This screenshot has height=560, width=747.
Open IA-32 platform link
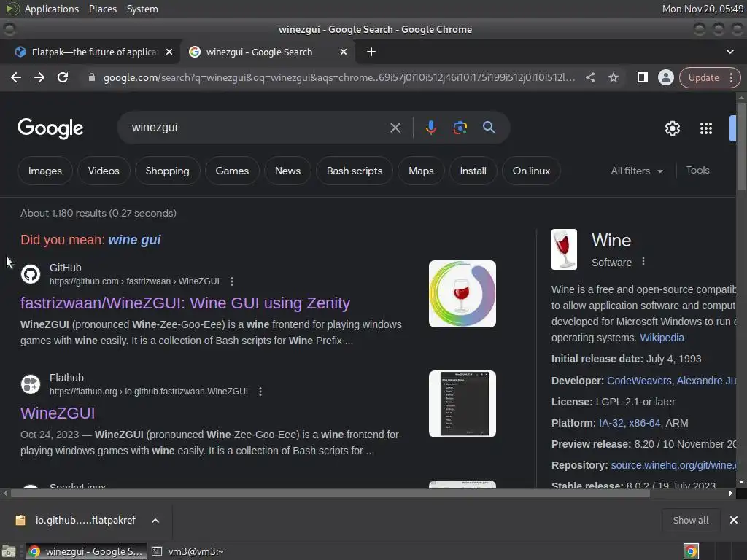(x=611, y=423)
